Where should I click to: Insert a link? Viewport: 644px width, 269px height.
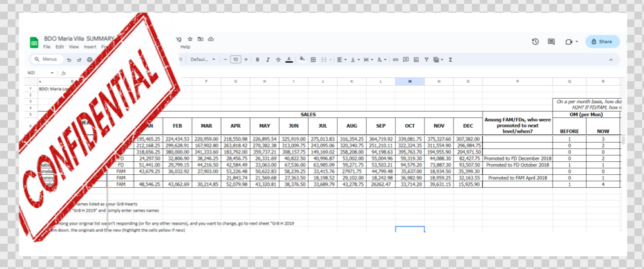[x=396, y=59]
